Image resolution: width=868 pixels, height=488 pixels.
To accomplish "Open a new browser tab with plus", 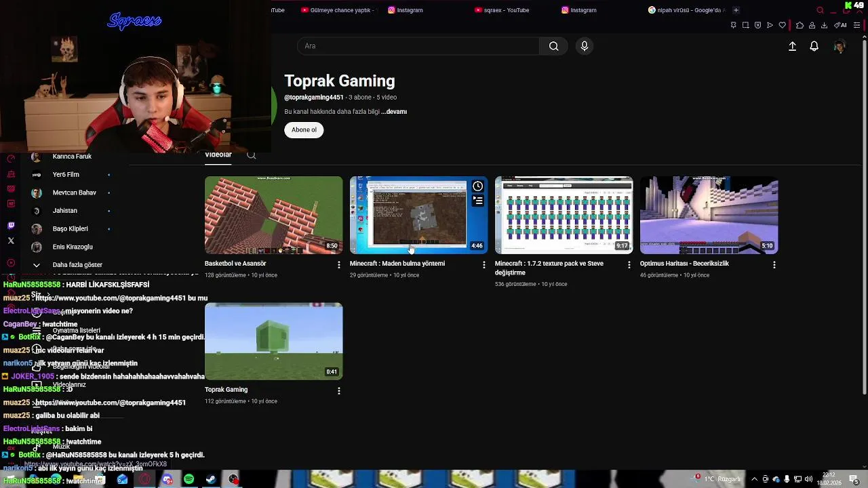I will pyautogui.click(x=736, y=10).
